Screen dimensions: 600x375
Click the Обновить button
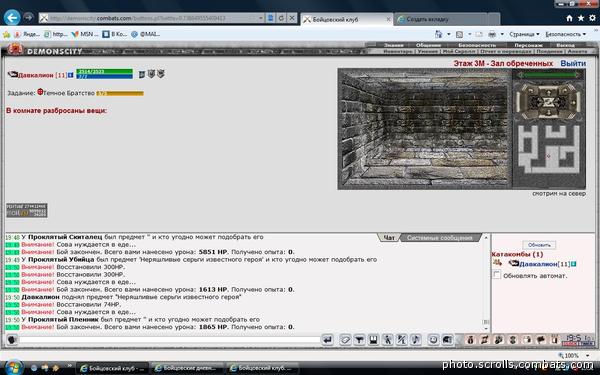pyautogui.click(x=539, y=245)
